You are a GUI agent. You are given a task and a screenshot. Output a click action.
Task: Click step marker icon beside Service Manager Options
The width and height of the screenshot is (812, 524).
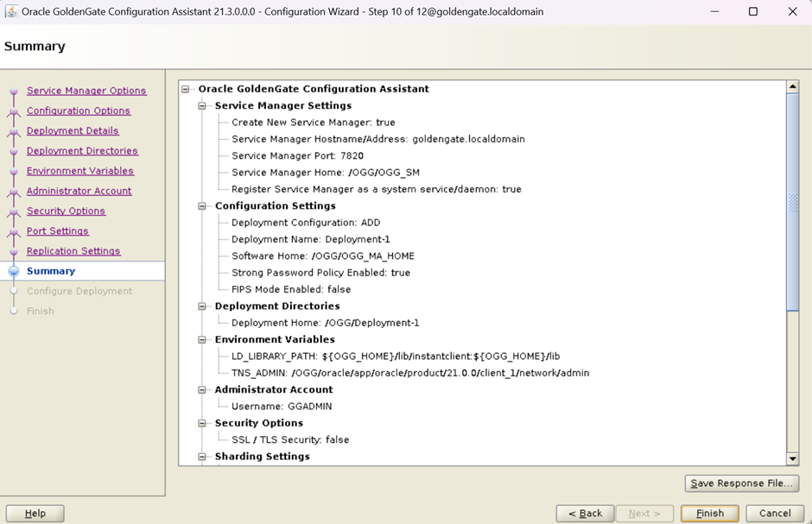(13, 92)
